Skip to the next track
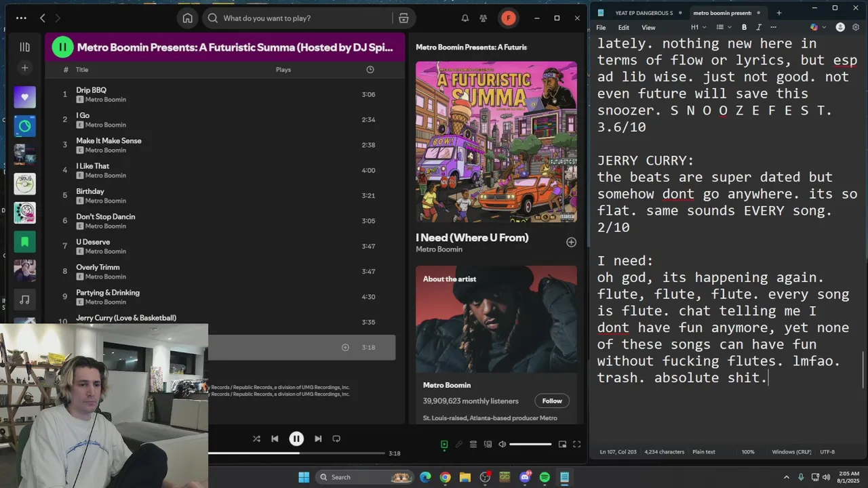868x488 pixels. point(318,439)
